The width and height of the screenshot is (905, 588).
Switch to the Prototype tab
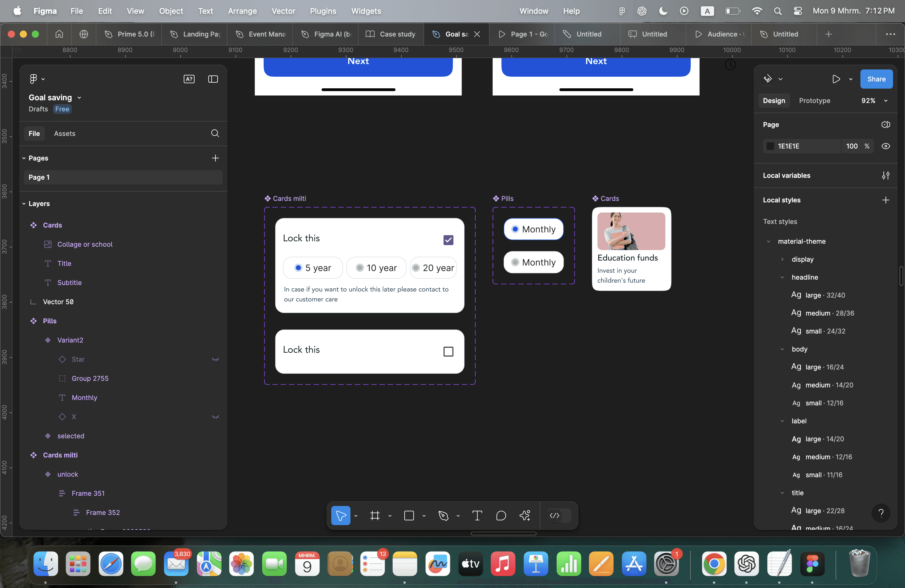click(x=814, y=100)
